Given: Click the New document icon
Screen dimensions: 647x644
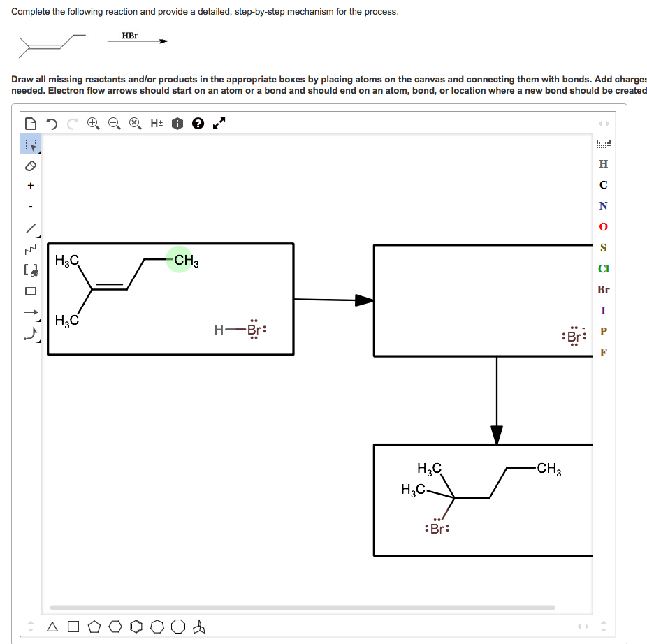Looking at the screenshot, I should (31, 124).
